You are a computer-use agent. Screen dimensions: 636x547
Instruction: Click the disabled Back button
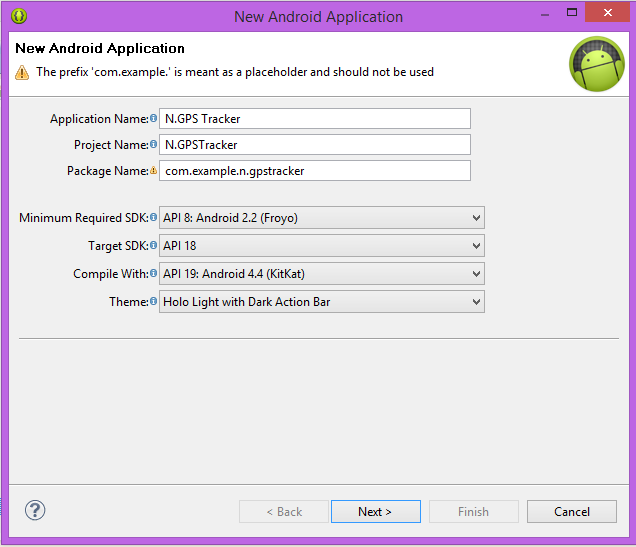284,512
